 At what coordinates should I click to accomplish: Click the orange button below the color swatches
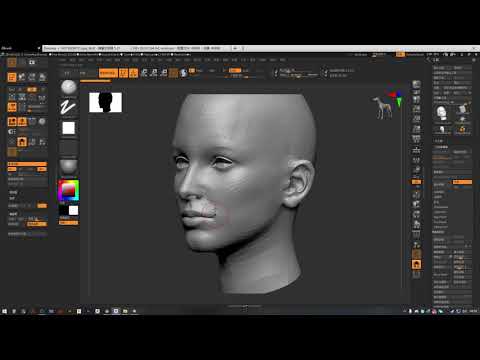69,222
